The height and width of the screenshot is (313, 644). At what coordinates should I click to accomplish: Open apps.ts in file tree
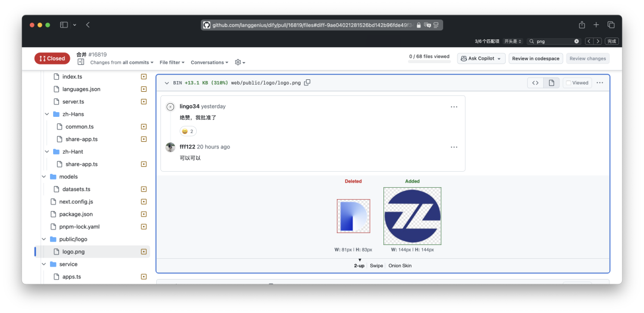(x=72, y=277)
